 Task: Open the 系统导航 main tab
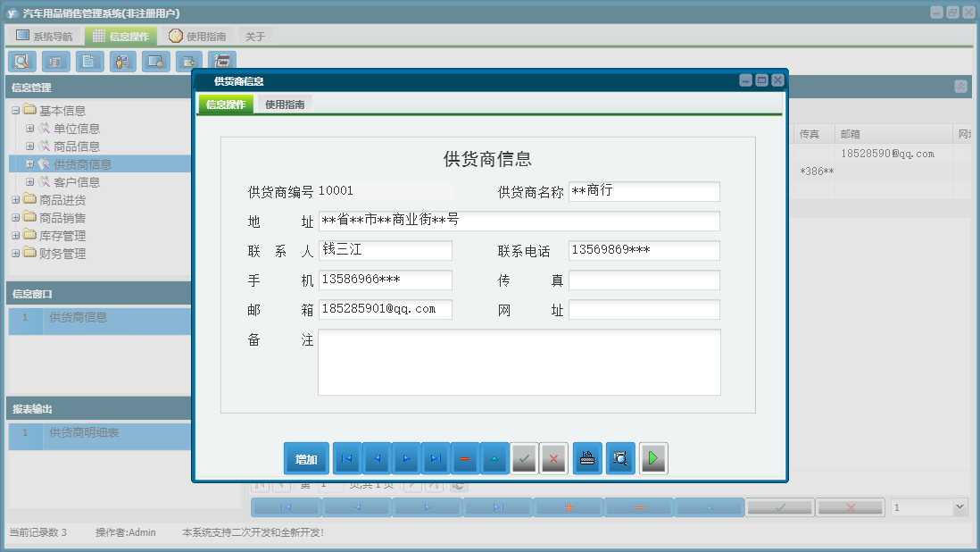[x=45, y=36]
